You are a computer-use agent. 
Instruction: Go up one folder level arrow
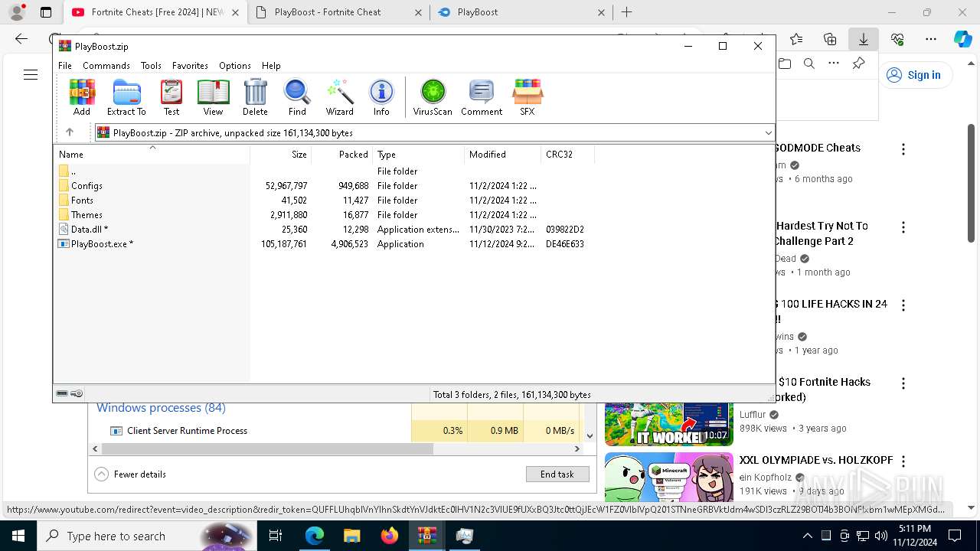[70, 132]
